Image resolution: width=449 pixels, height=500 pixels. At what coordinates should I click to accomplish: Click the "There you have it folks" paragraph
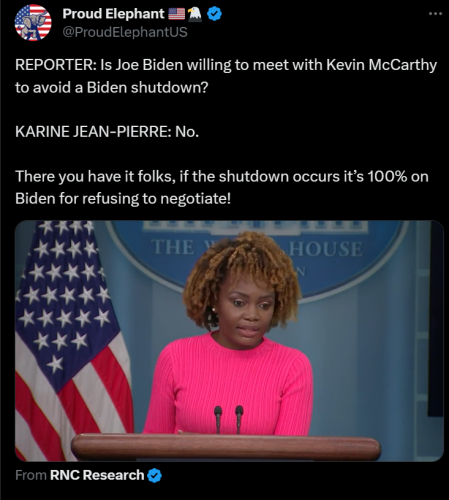(222, 187)
